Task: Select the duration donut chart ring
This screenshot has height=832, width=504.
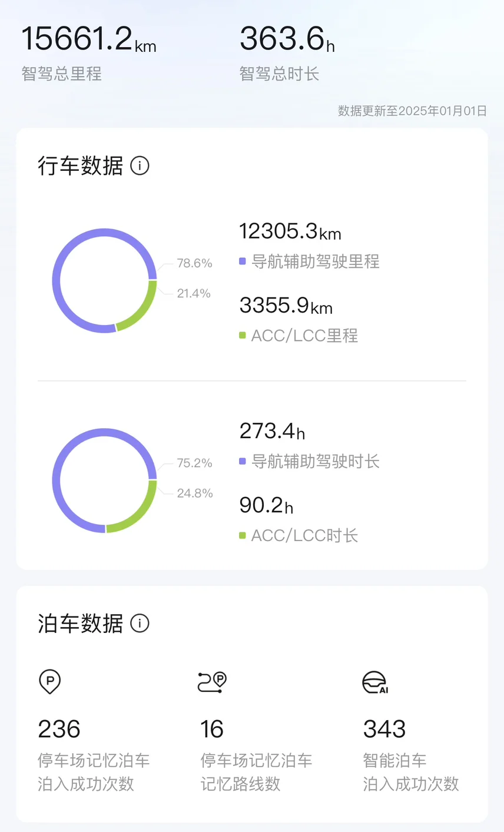Action: click(57, 480)
